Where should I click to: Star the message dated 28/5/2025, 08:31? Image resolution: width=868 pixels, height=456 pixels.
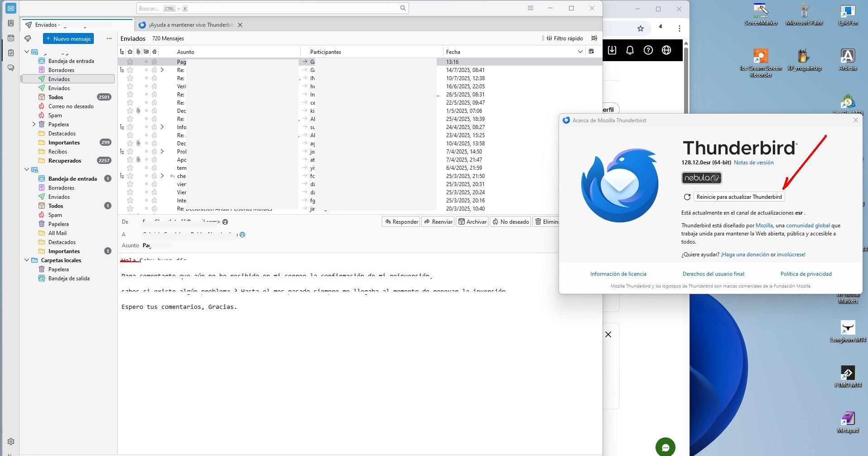click(130, 95)
